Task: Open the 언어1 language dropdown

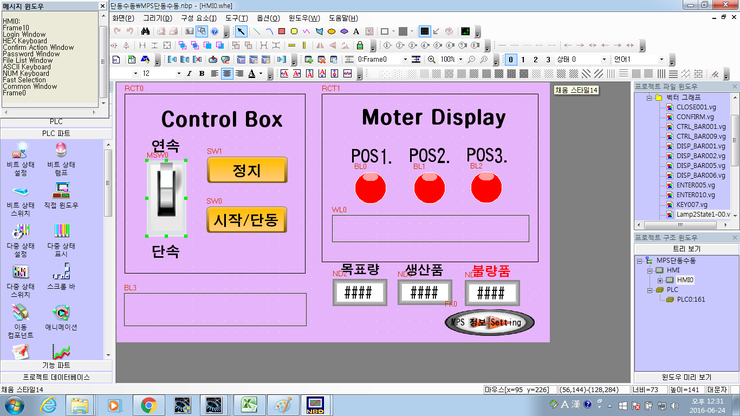Action: point(661,59)
